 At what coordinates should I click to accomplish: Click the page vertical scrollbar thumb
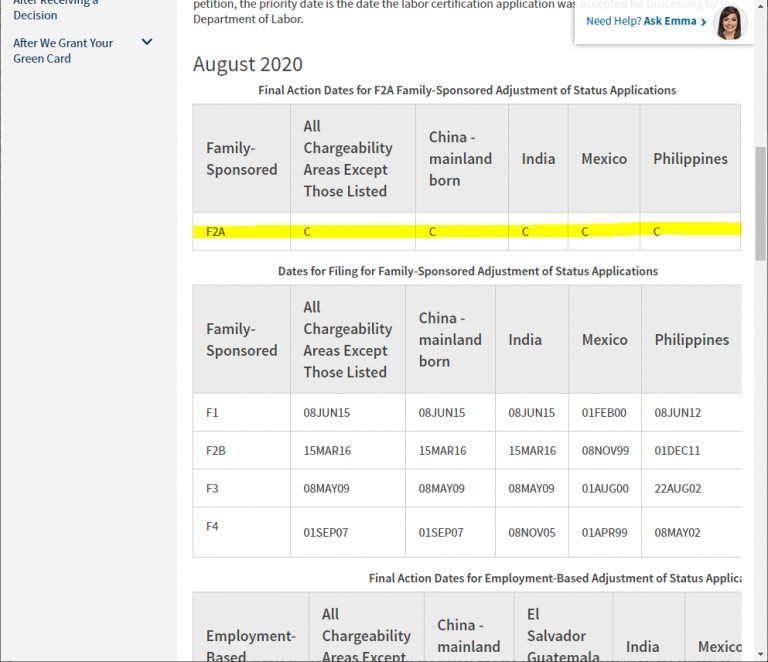click(761, 203)
